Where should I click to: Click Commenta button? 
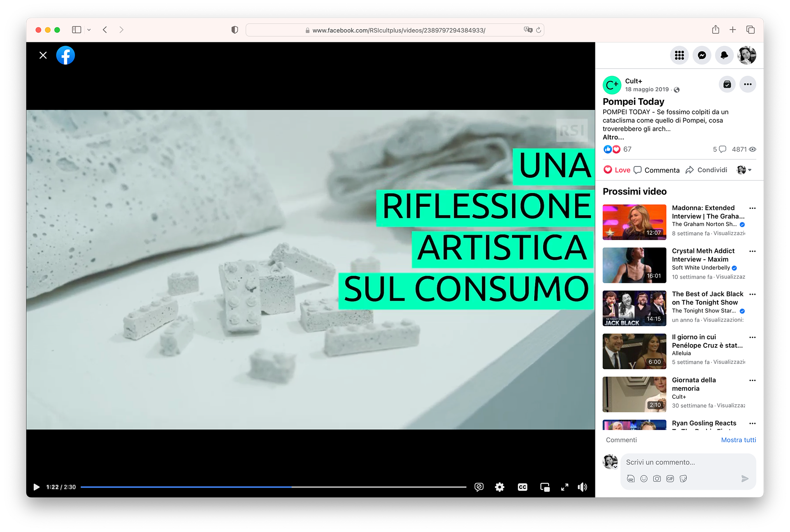(657, 170)
